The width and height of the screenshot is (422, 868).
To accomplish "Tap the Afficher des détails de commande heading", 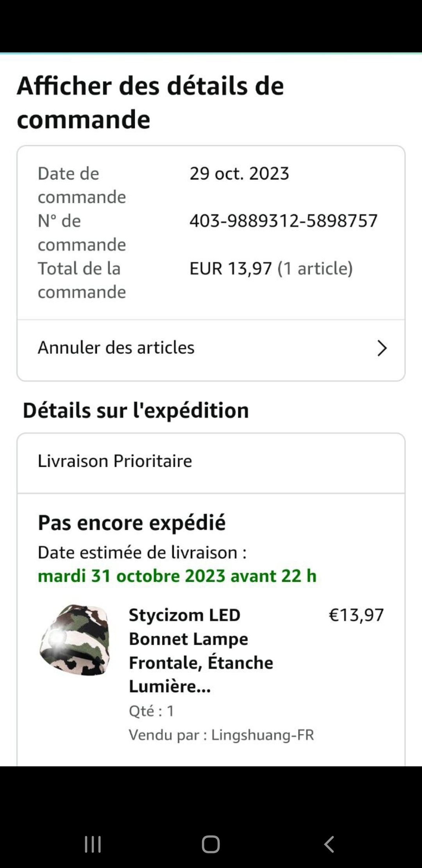I will (150, 102).
